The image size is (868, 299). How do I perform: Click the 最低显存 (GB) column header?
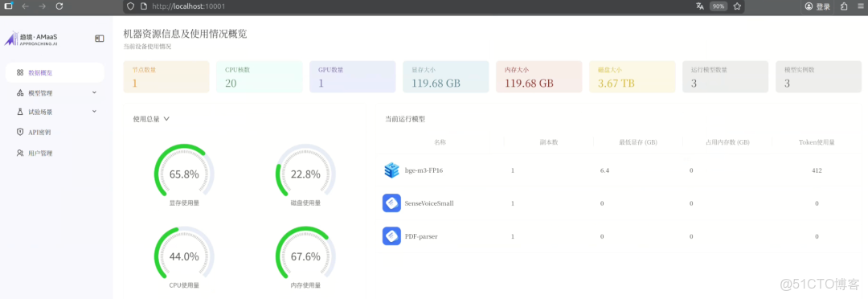click(638, 142)
